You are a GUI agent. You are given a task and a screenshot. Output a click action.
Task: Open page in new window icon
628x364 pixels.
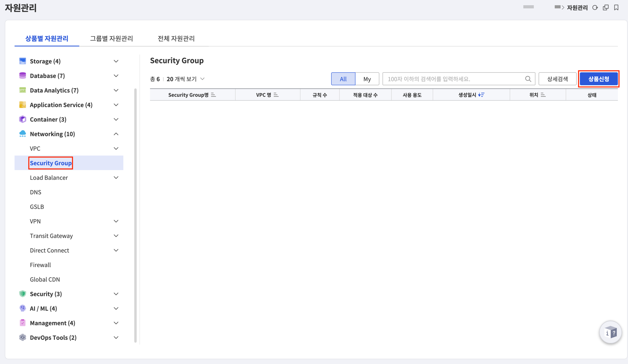click(606, 8)
